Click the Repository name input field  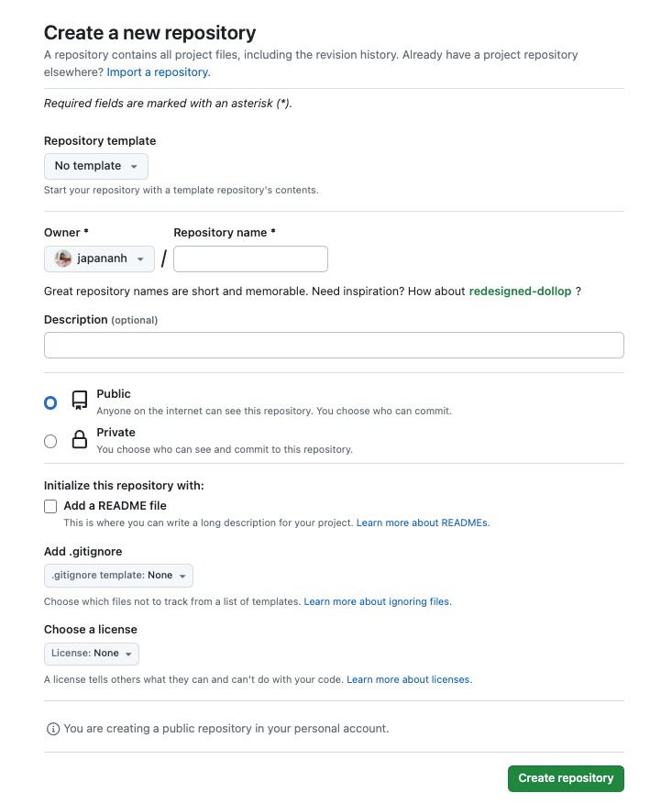[250, 258]
